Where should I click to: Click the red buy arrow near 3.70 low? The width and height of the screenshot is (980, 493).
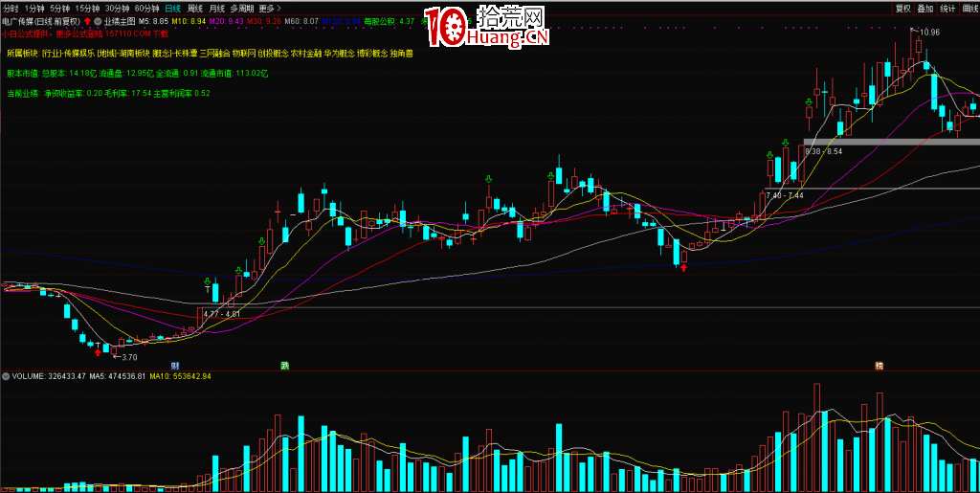coord(98,353)
